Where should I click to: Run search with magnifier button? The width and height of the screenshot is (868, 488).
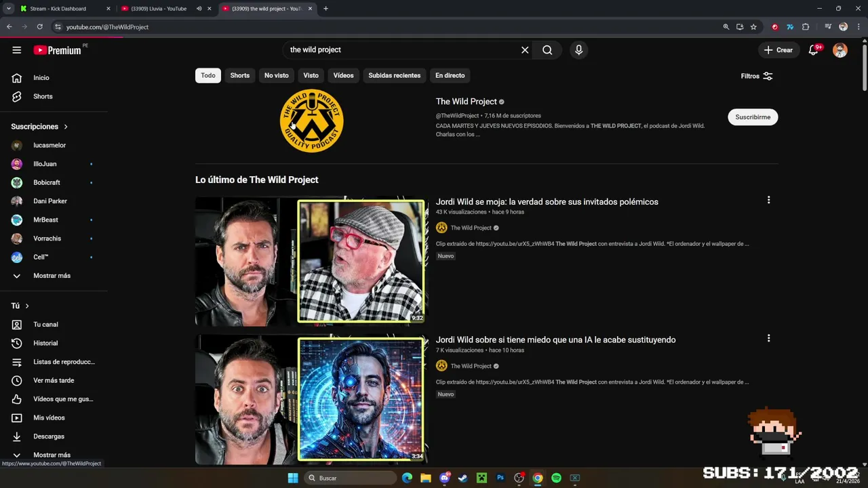547,49
